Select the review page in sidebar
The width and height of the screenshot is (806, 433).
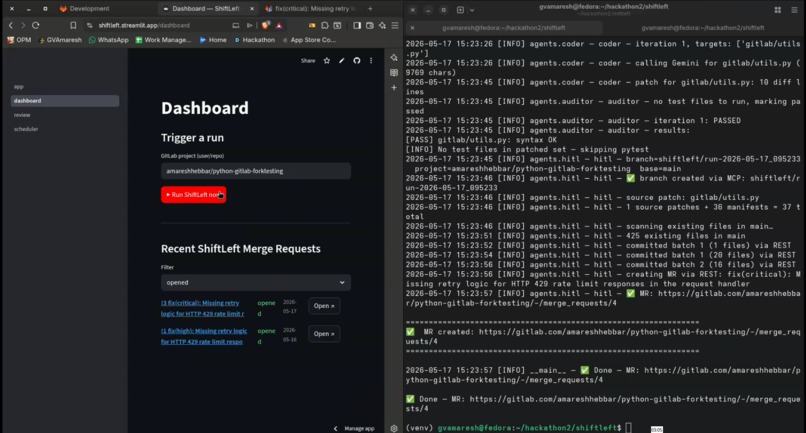coord(65,115)
